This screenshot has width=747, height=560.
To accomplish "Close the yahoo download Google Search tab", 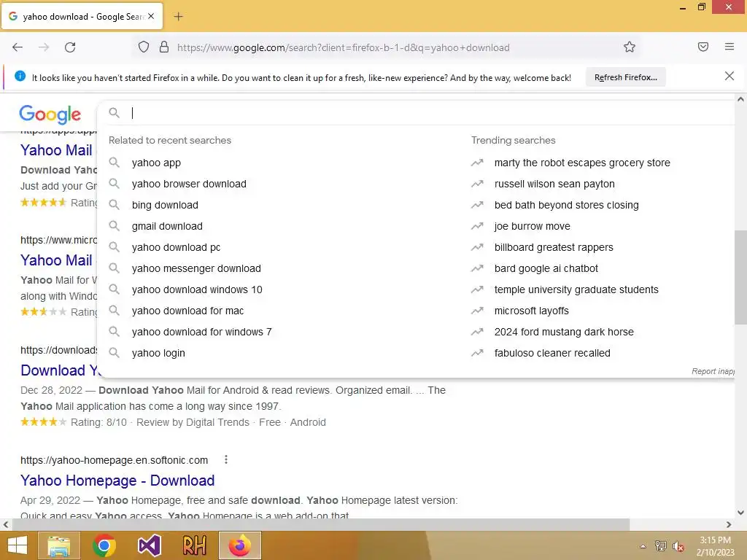I will click(x=151, y=16).
